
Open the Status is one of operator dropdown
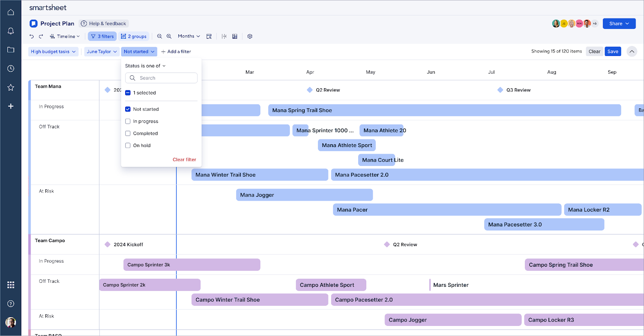click(145, 66)
